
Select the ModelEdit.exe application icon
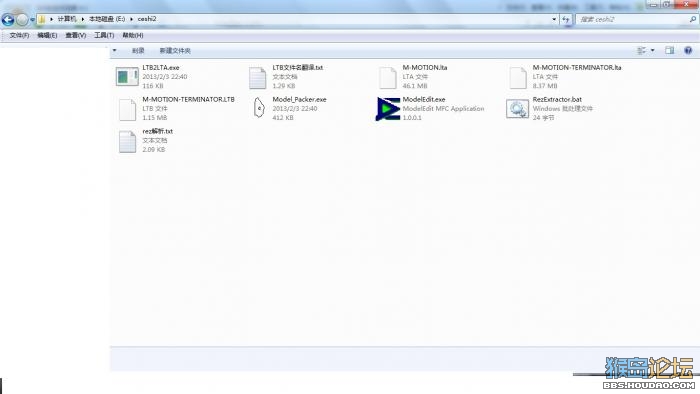click(x=388, y=109)
